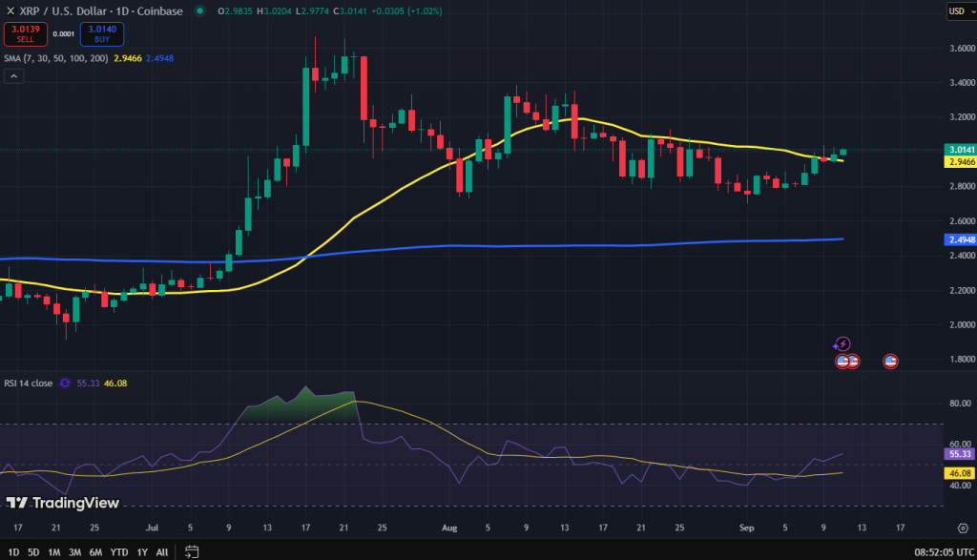Click the TradingView logo
The width and height of the screenshot is (977, 560).
(62, 503)
